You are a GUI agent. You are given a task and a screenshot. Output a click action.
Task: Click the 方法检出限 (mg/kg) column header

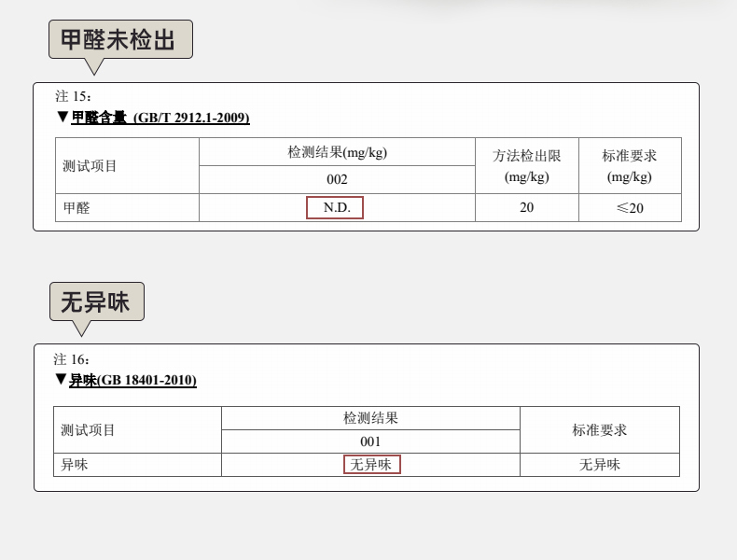click(526, 165)
